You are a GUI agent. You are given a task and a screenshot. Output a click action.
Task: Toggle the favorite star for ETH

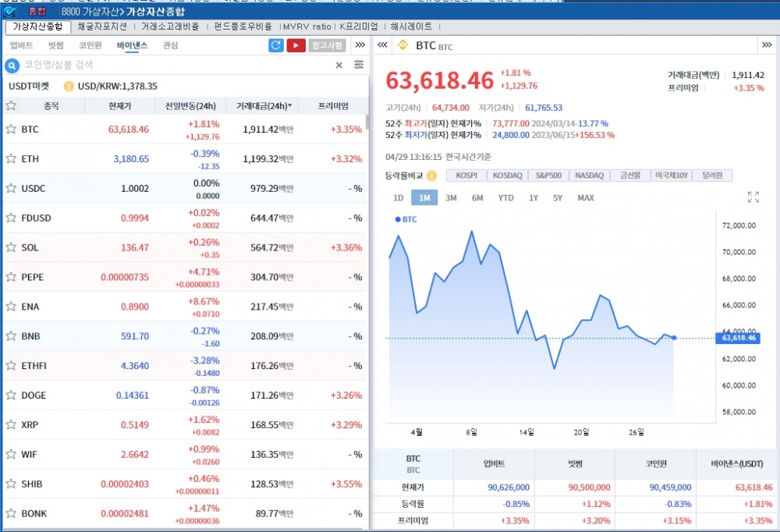(x=12, y=158)
